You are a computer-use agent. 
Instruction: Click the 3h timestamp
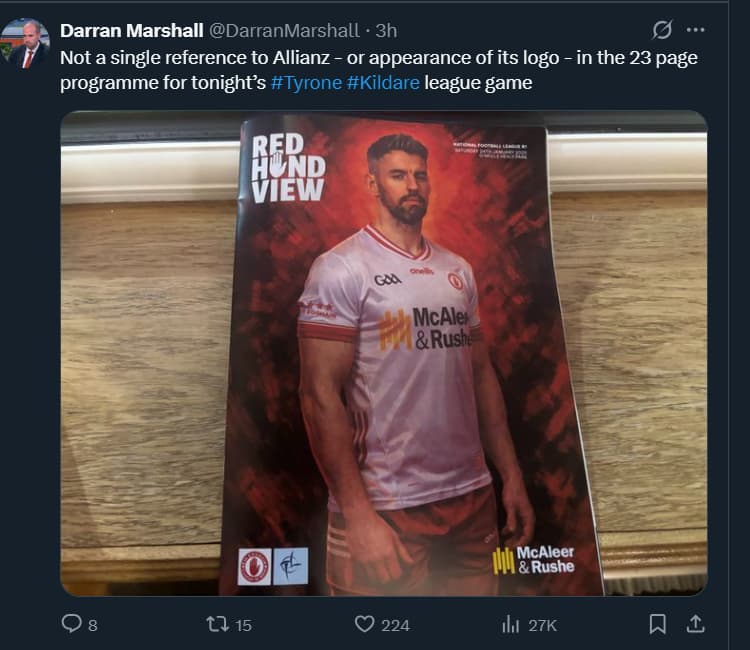386,31
